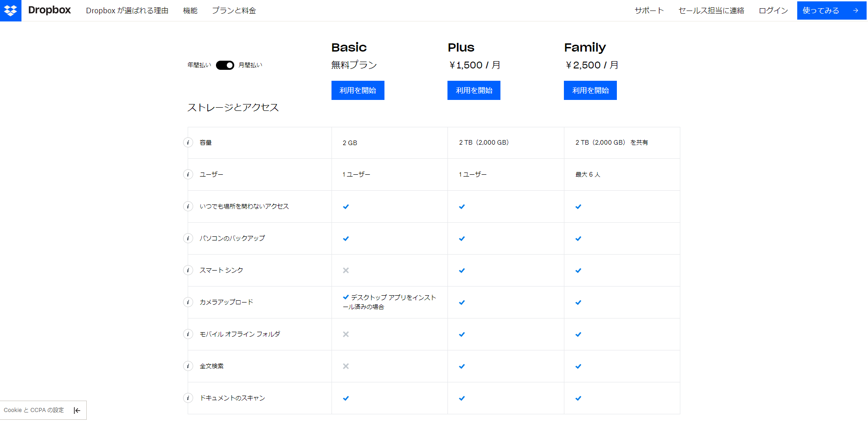Collapse the Cookie と CCPA panel arrow
This screenshot has height=428, width=868.
click(x=77, y=410)
